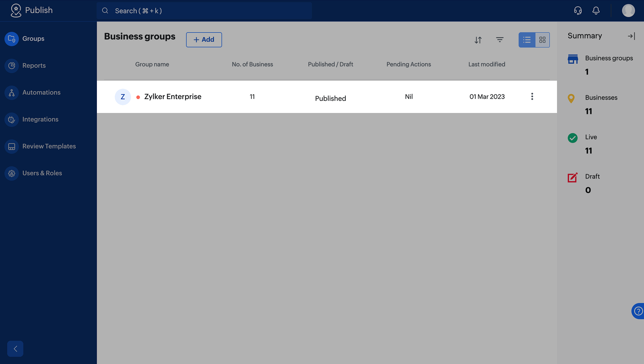This screenshot has height=364, width=644.
Task: Collapse the Summary panel
Action: 631,36
